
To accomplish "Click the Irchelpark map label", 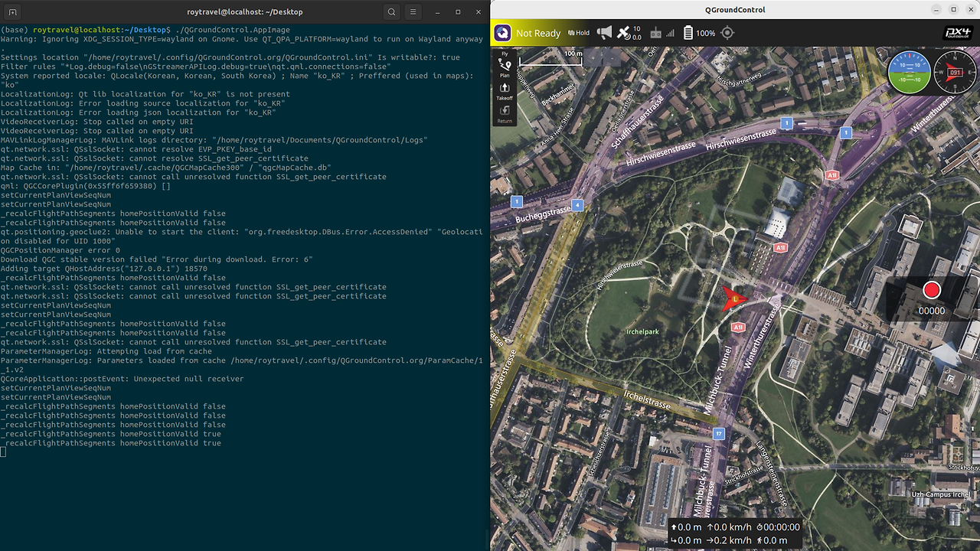I will tap(642, 331).
